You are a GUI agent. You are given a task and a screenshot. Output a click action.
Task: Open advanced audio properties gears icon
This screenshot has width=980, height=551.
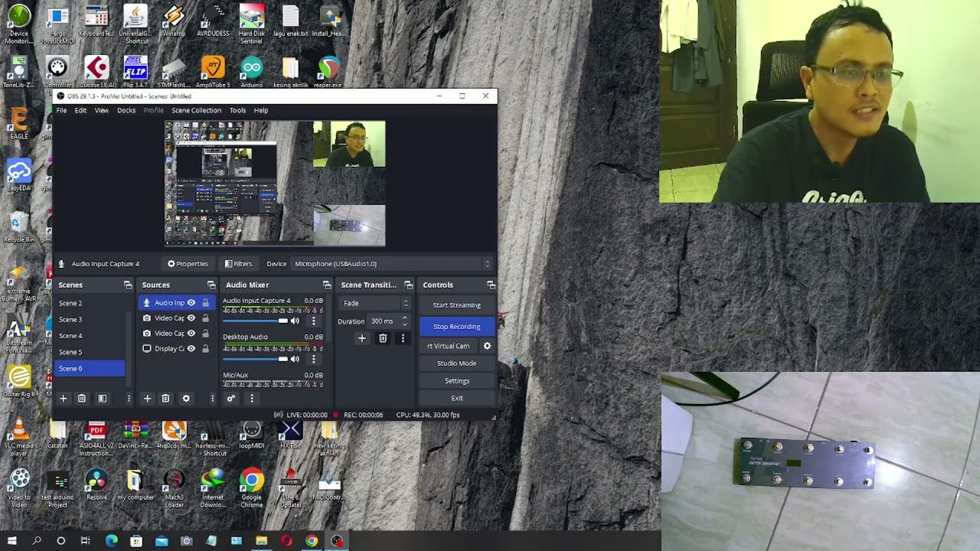coord(230,398)
